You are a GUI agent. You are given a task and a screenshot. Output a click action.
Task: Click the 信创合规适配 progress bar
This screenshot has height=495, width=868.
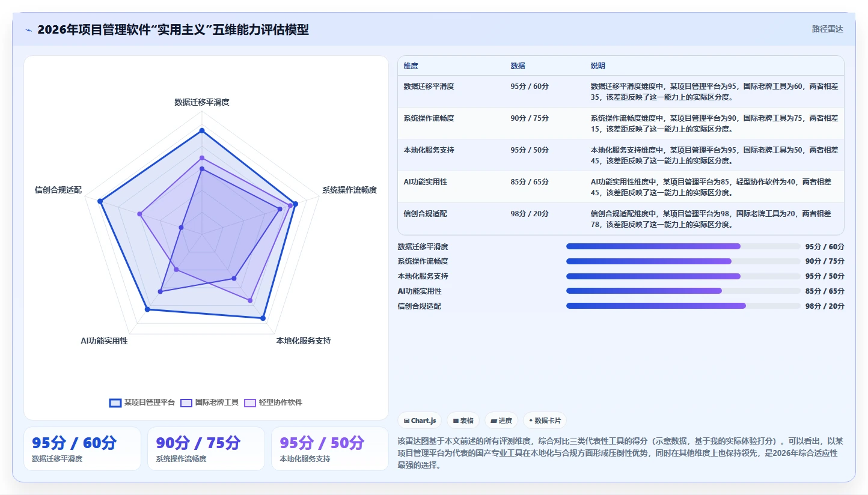coord(683,306)
